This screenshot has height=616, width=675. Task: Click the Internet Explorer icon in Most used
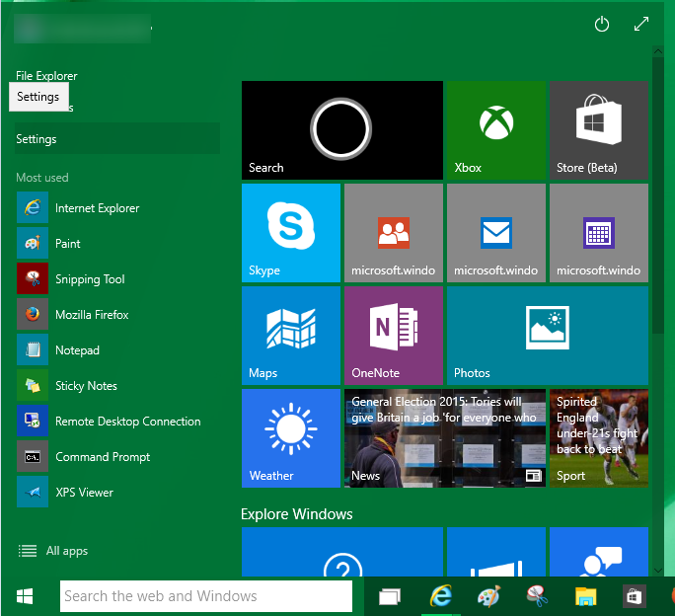tap(33, 207)
